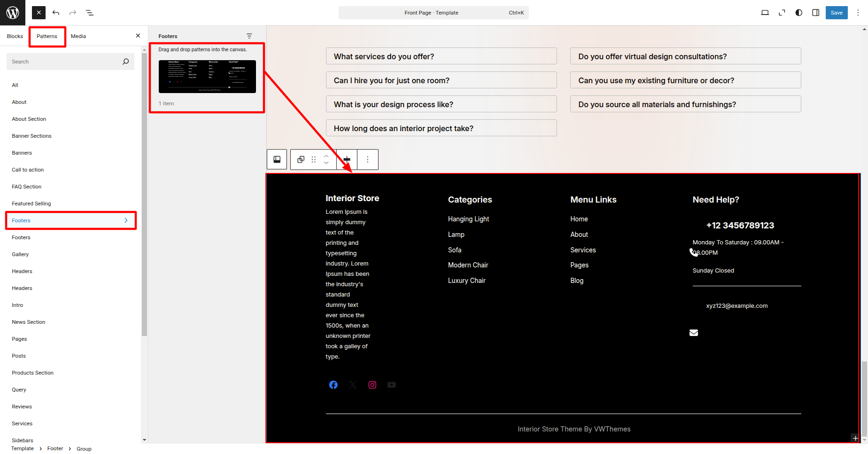Click the WordPress logo icon
Screen dimensions: 868x454
click(x=13, y=13)
